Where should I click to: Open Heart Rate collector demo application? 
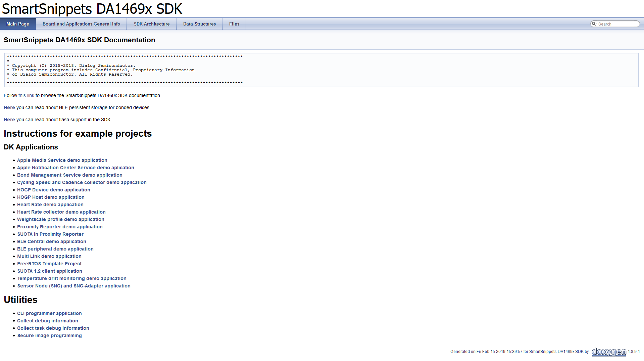pos(61,212)
